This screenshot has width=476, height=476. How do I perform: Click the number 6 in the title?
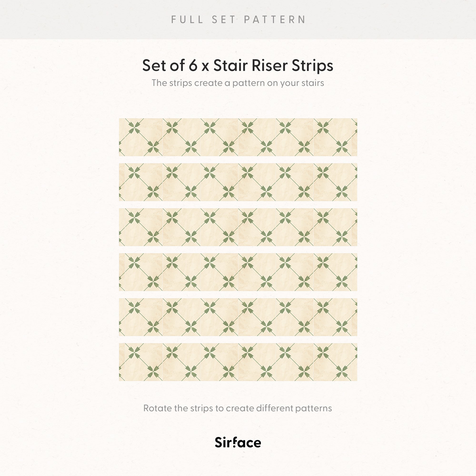tap(193, 65)
